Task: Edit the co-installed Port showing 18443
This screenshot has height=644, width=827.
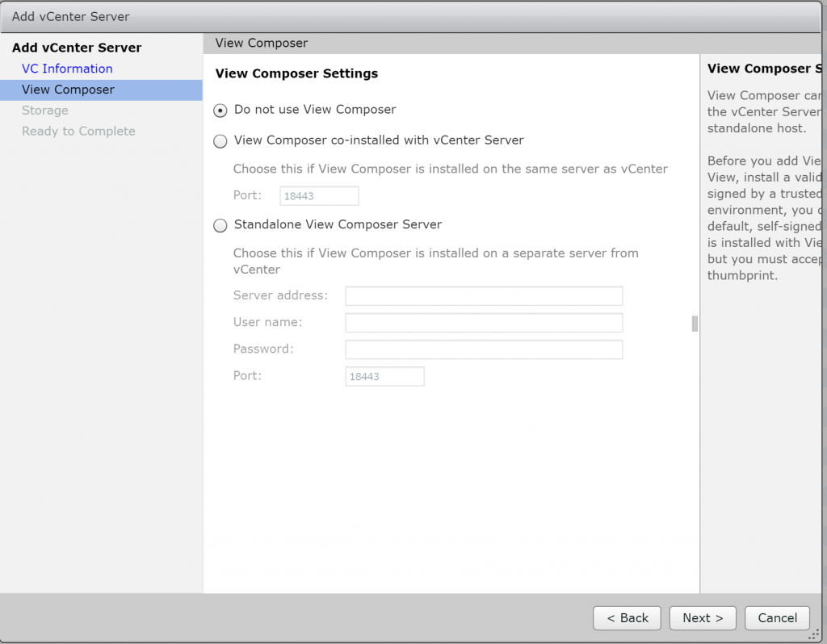Action: (x=318, y=195)
